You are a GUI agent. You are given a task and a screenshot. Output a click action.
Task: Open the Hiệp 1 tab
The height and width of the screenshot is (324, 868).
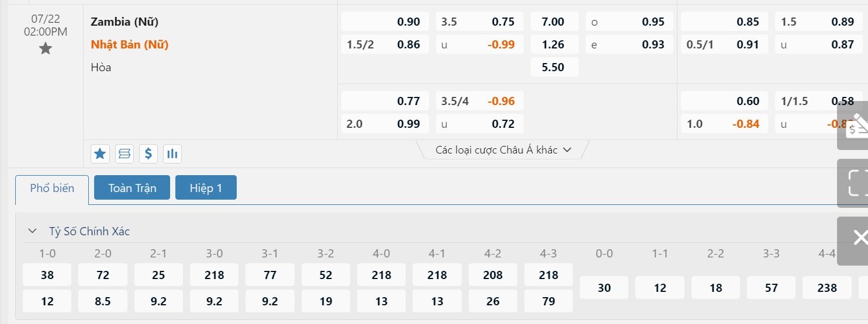click(206, 189)
